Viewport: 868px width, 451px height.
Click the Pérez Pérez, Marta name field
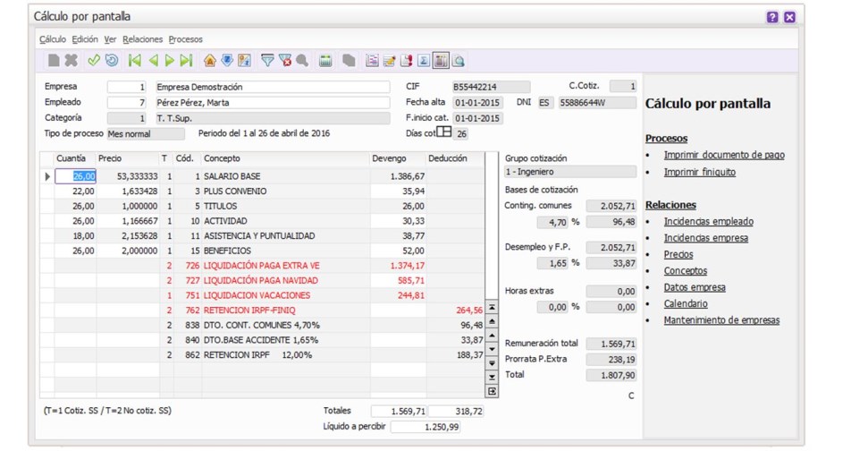pos(272,103)
